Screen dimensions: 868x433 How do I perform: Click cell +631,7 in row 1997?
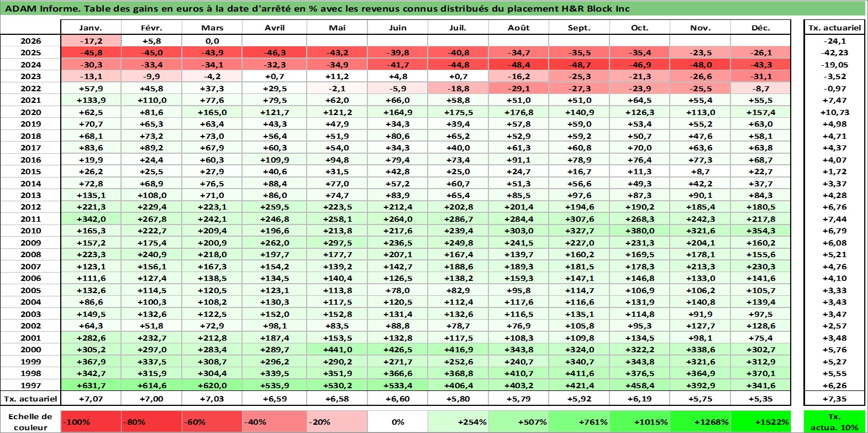pos(91,385)
